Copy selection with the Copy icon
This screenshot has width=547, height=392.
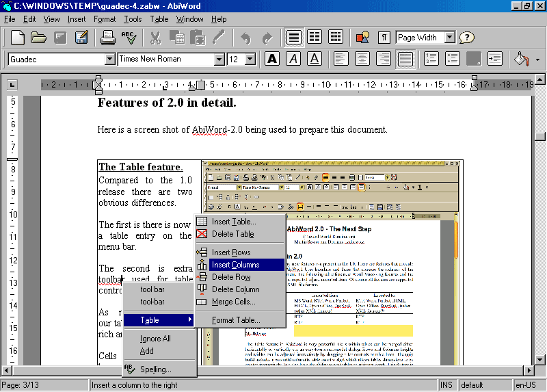[x=177, y=38]
